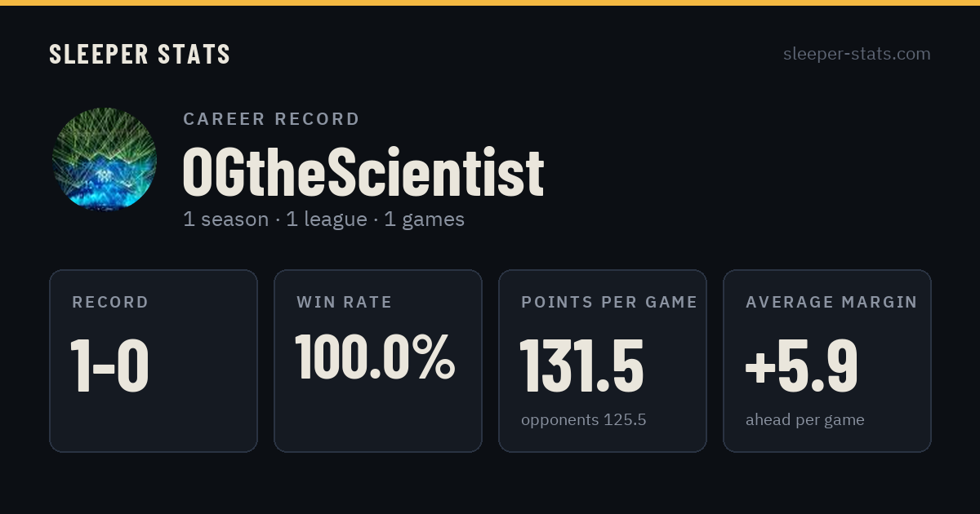Image resolution: width=980 pixels, height=514 pixels.
Task: Open the WIN RATE stat card
Action: 378,361
